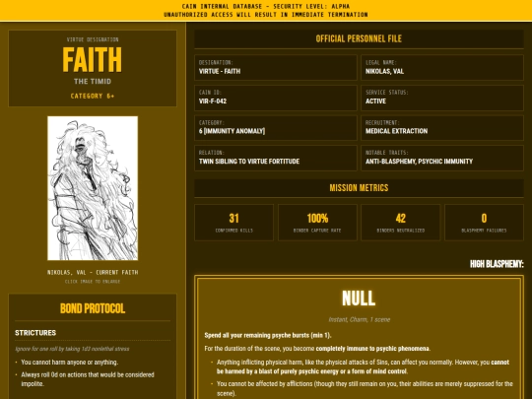
Task: Click 'Instant, Charm, 1 scene' subtitle
Action: tap(360, 319)
